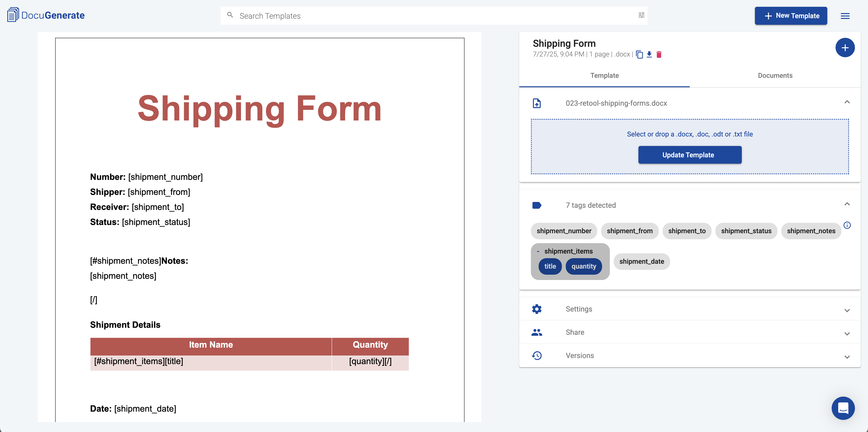Open the search filter options icon
Image resolution: width=868 pixels, height=432 pixels.
641,15
